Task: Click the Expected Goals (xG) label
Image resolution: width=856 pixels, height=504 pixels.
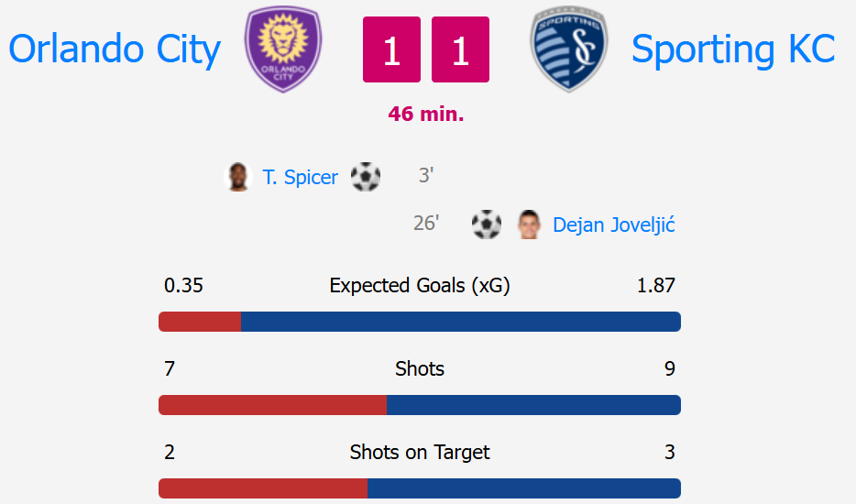Action: click(x=419, y=286)
